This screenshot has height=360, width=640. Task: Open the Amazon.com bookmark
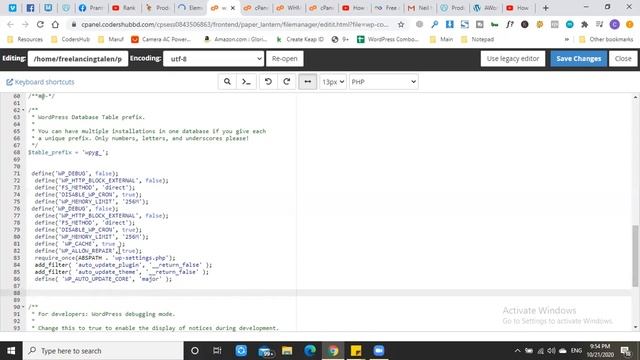coord(236,39)
